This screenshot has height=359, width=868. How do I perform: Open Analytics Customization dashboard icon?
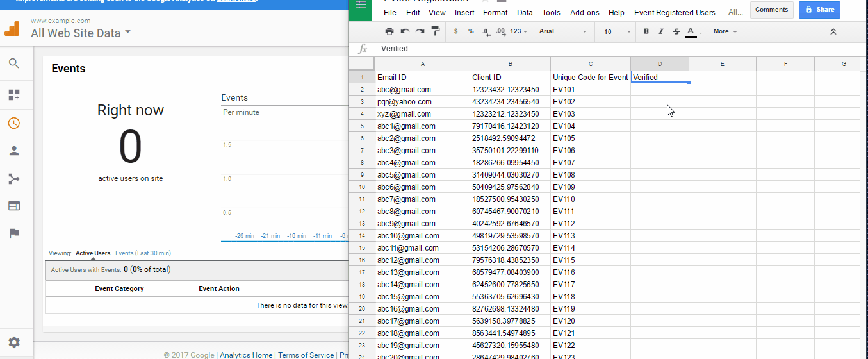pyautogui.click(x=14, y=95)
